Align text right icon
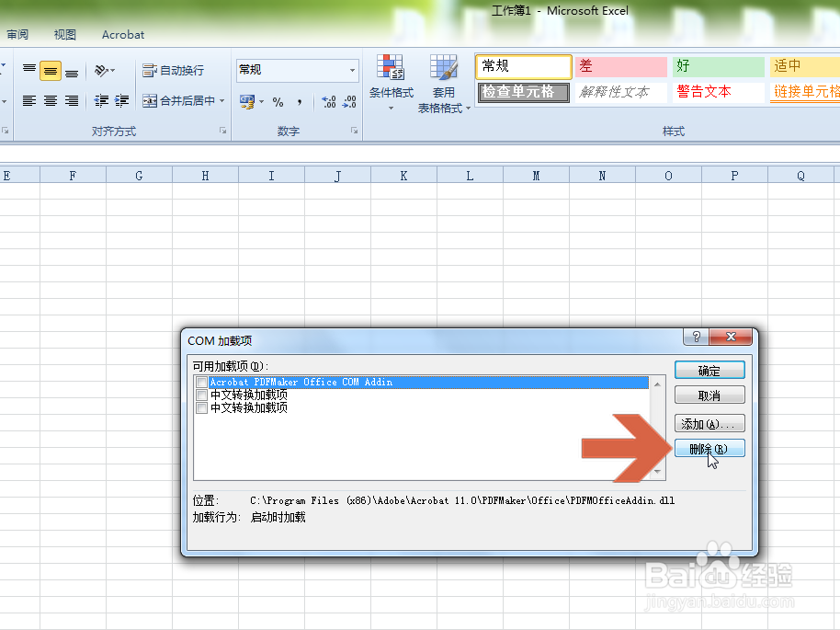Screen dimensions: 840x630 coord(72,100)
